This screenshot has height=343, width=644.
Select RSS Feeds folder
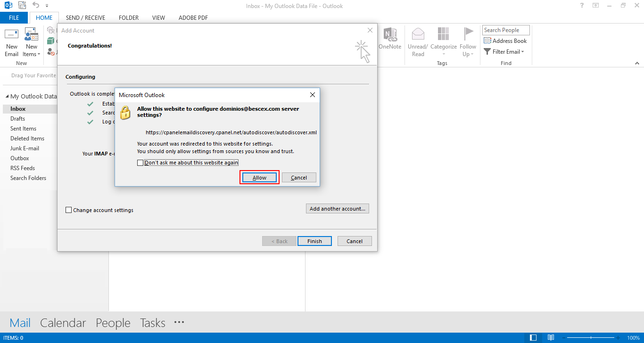pyautogui.click(x=23, y=168)
